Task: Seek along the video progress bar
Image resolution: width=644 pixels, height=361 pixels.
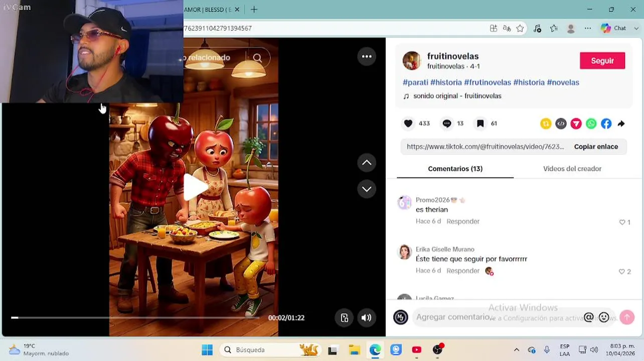Action: (x=135, y=317)
